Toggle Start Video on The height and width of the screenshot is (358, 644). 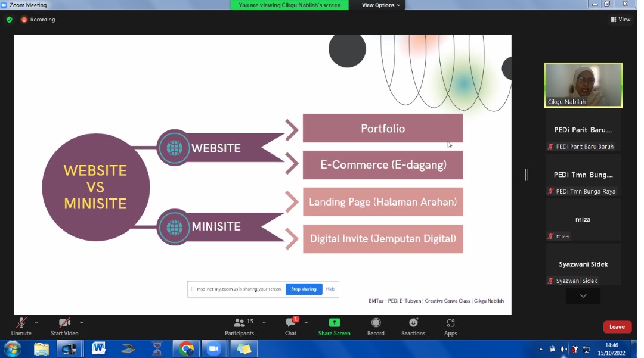64,326
